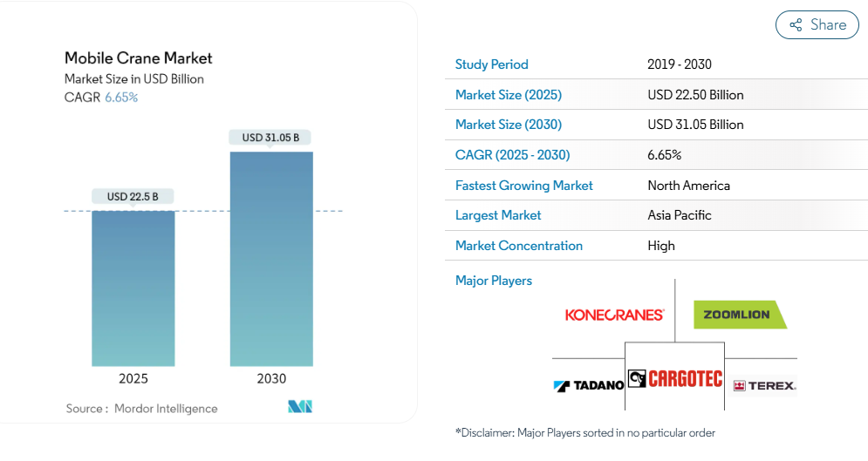Click the Major Players heading

(x=493, y=281)
